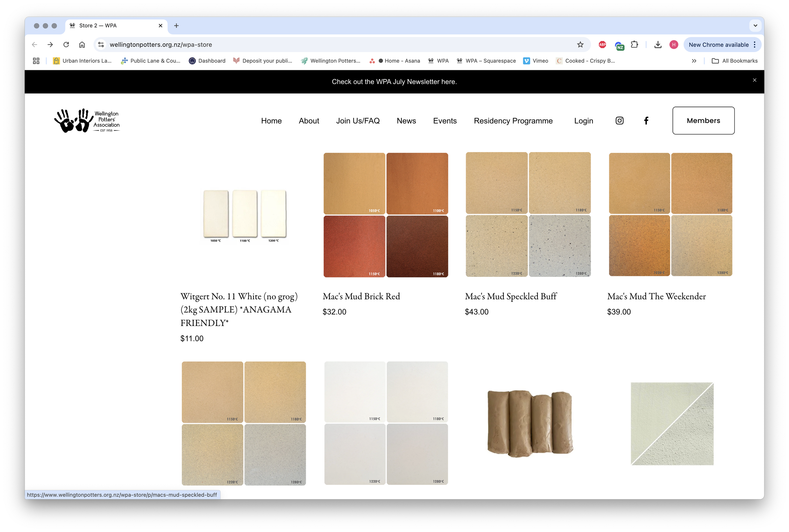Click the address bar URL field
Image resolution: width=789 pixels, height=532 pixels.
(306, 45)
